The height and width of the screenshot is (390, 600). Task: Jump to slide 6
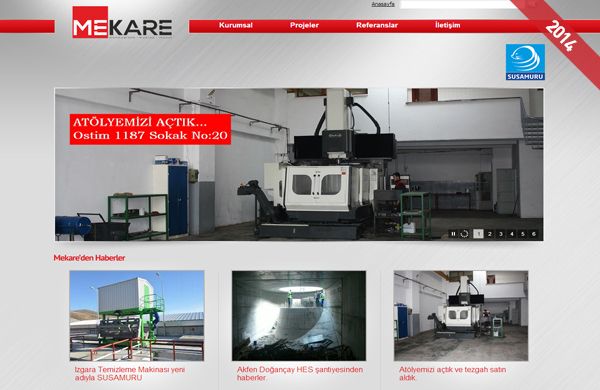tap(534, 234)
